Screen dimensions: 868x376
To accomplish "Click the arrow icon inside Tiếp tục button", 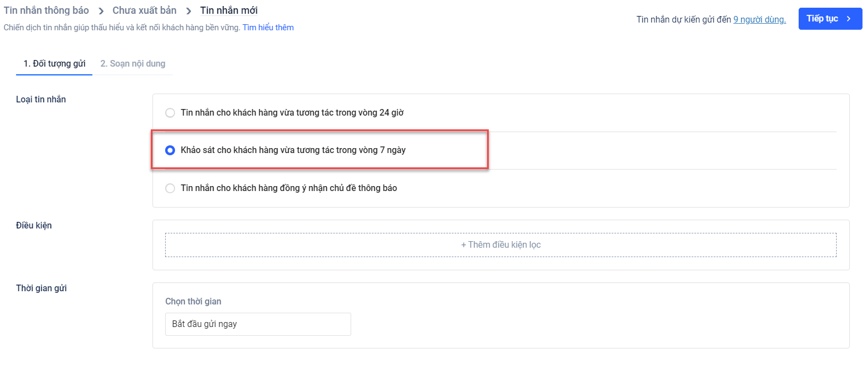I will (849, 19).
